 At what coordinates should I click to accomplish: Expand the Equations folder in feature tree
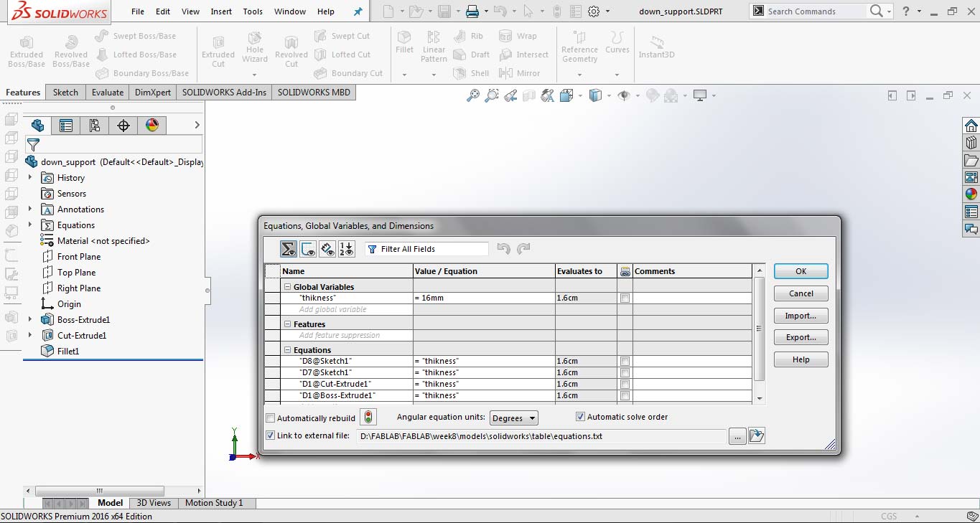(30, 225)
